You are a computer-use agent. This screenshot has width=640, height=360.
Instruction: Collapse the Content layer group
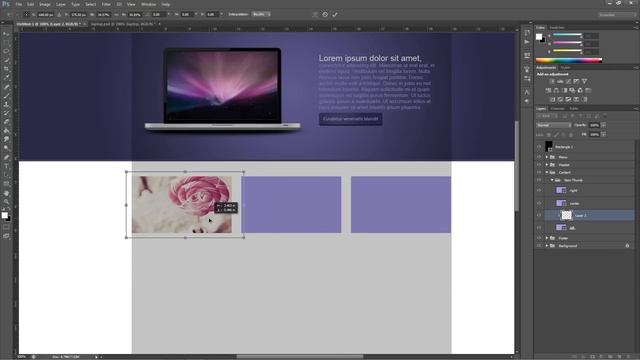(x=547, y=172)
